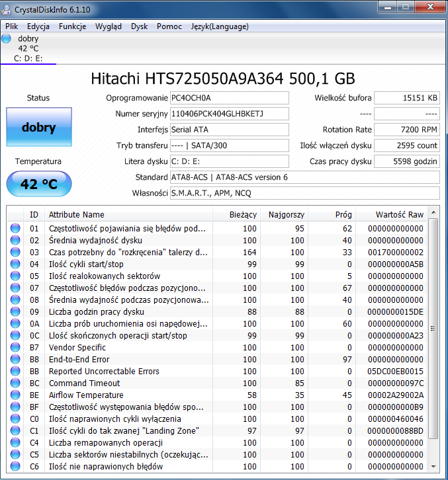Select the End-to-End Error row
This screenshot has height=480, width=448.
217,360
